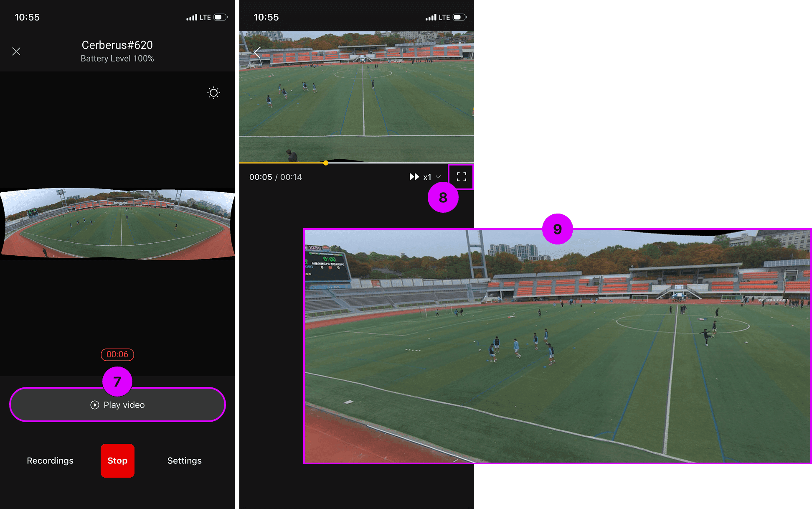This screenshot has width=812, height=509.
Task: Expand the x1 playback speed dropdown
Action: pos(427,177)
